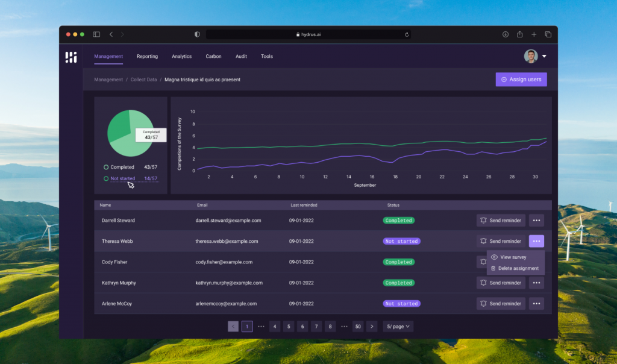Send reminder to Kathryn Murphy
Viewport: 617px width, 364px height.
tap(501, 283)
